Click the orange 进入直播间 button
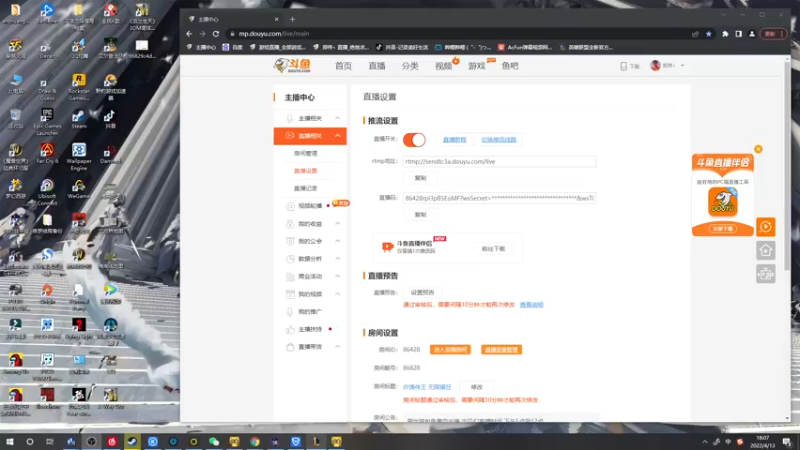The height and width of the screenshot is (450, 800). [x=450, y=349]
